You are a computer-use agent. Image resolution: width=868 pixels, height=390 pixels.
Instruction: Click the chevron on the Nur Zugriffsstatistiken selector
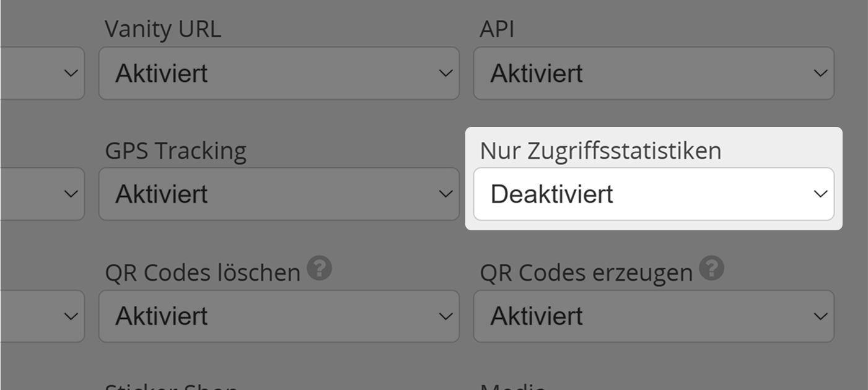click(821, 194)
